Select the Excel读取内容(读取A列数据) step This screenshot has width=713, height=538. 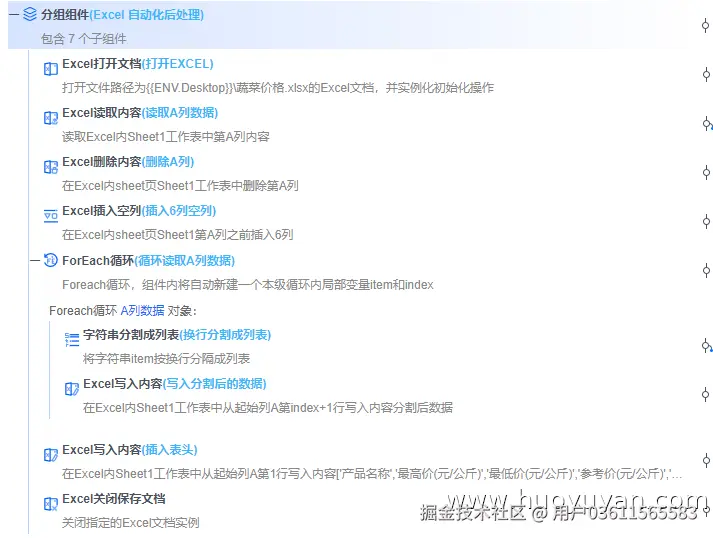click(140, 113)
